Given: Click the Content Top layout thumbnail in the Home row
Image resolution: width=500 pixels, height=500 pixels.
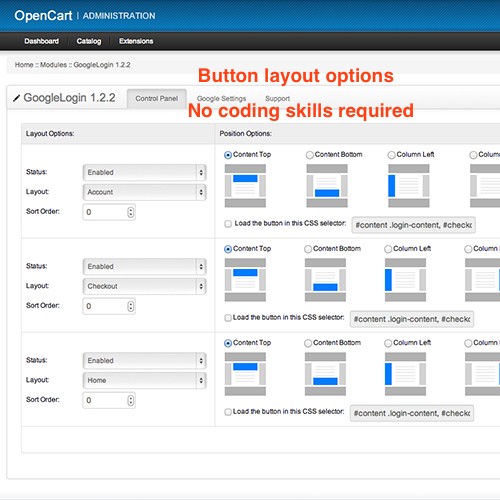Looking at the screenshot, I should (245, 374).
